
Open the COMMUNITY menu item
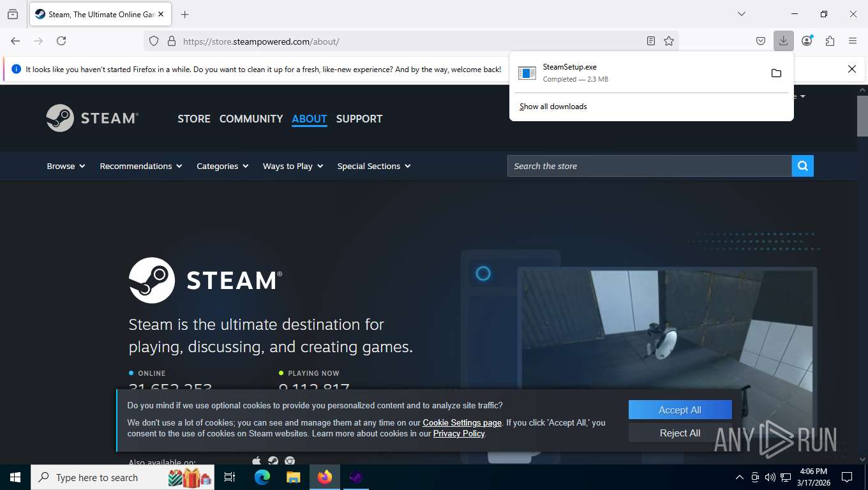tap(251, 119)
